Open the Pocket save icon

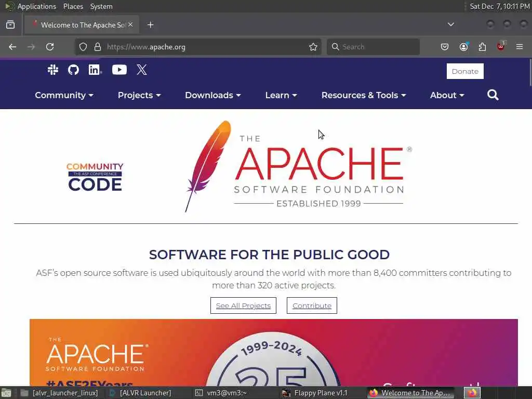tap(445, 47)
